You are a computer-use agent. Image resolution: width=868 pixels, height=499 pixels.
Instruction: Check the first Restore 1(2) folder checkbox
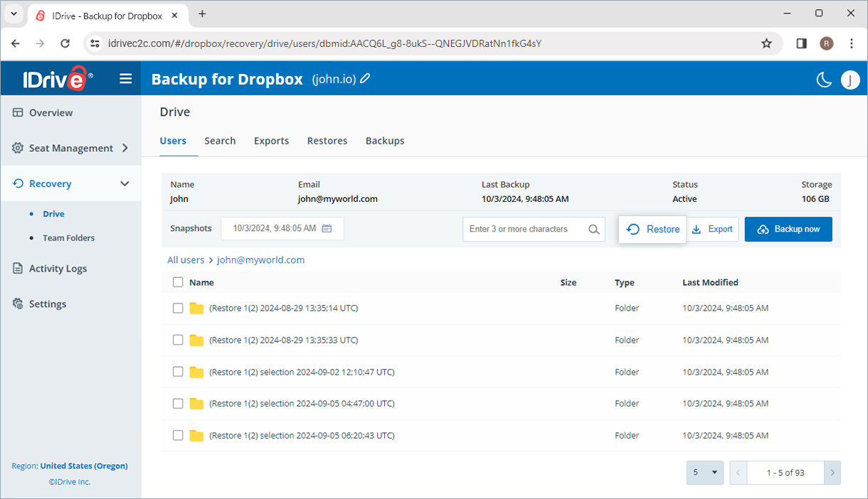[x=178, y=308]
